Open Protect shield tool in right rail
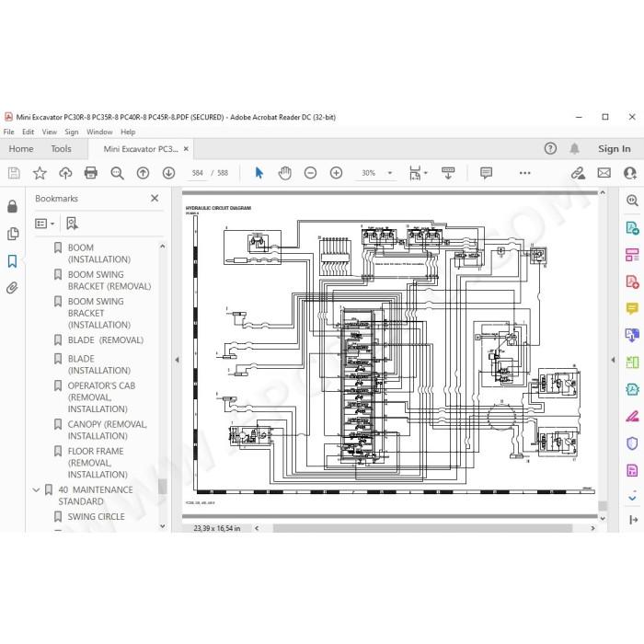Viewport: 644px width, 644px height. 632,443
